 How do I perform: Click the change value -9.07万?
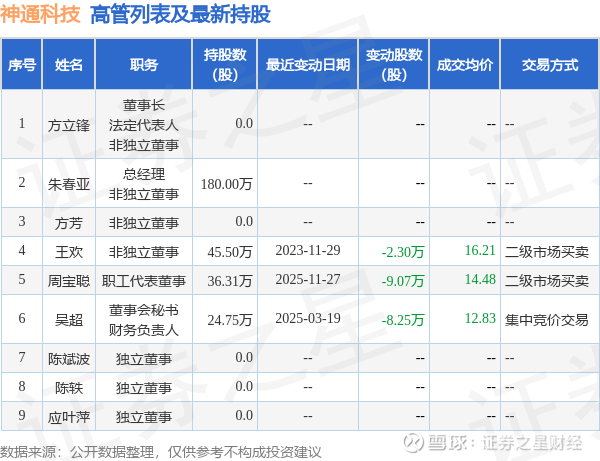(x=403, y=281)
